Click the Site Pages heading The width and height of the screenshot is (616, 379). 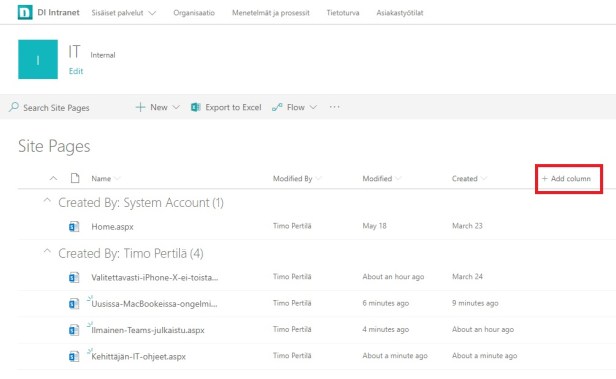pos(54,146)
